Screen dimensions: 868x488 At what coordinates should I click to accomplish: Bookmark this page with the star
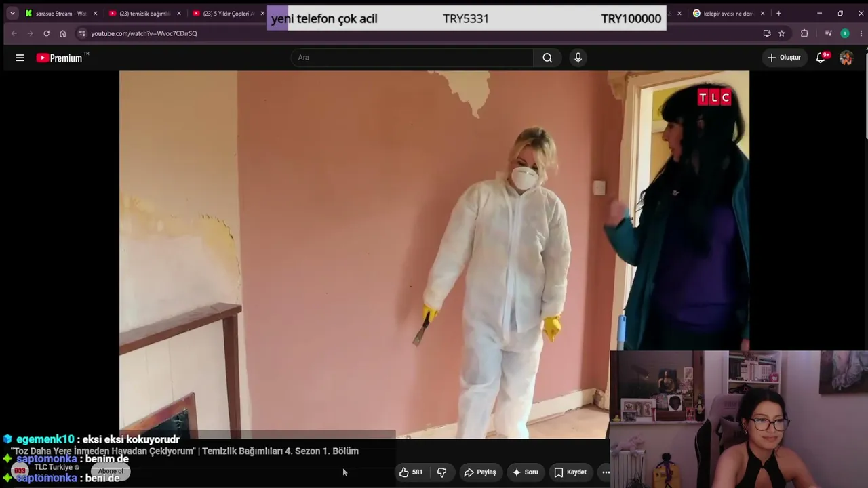pyautogui.click(x=782, y=33)
